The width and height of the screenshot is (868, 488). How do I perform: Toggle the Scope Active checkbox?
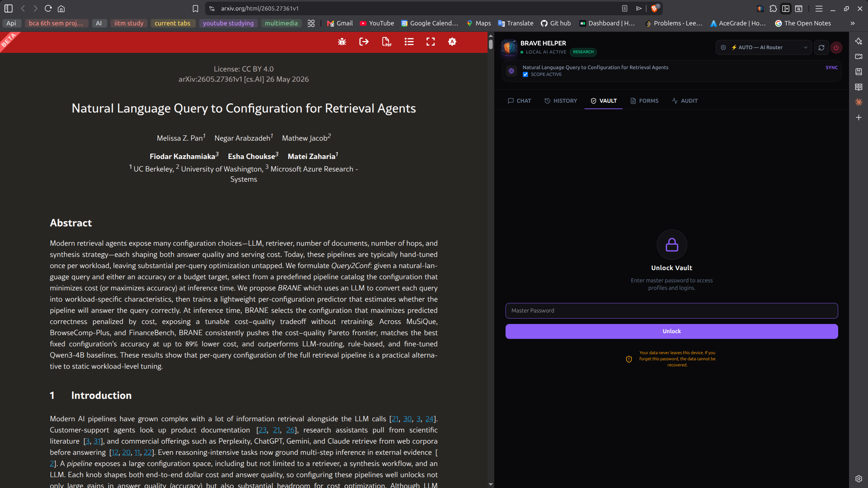(525, 75)
